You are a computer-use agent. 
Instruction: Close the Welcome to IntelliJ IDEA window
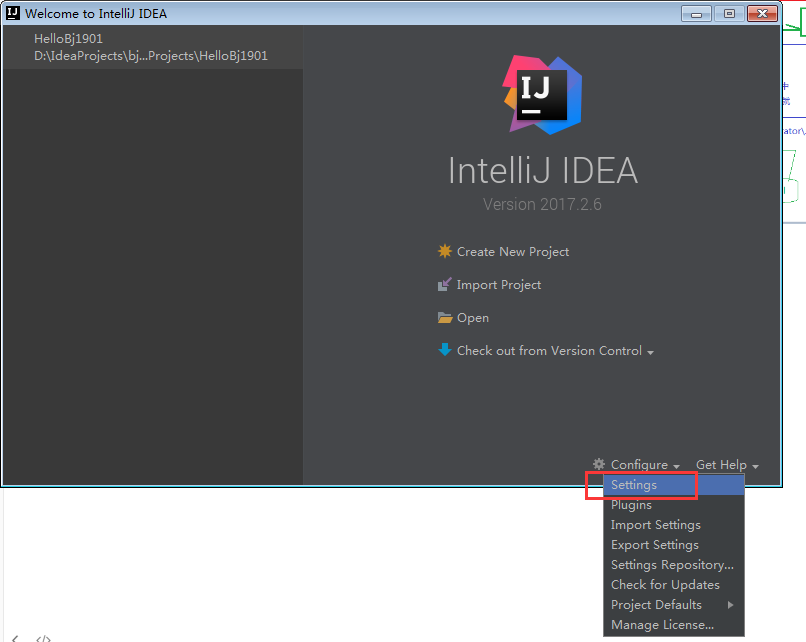762,14
